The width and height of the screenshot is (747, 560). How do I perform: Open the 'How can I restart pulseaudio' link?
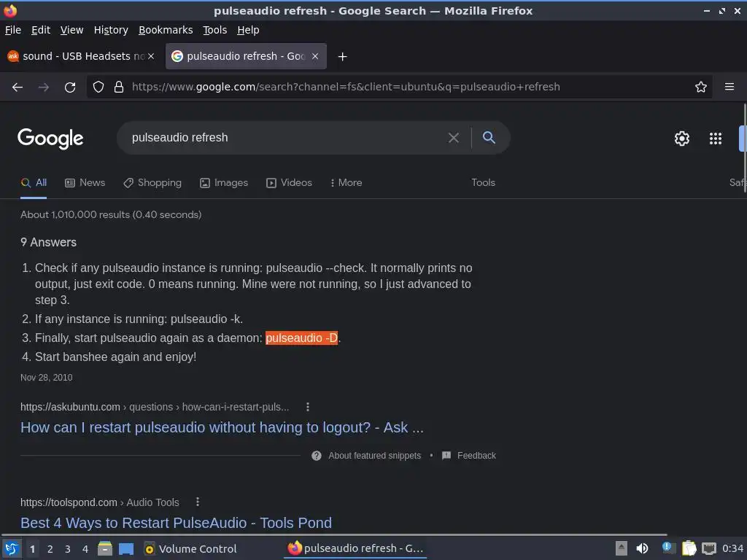click(x=222, y=427)
